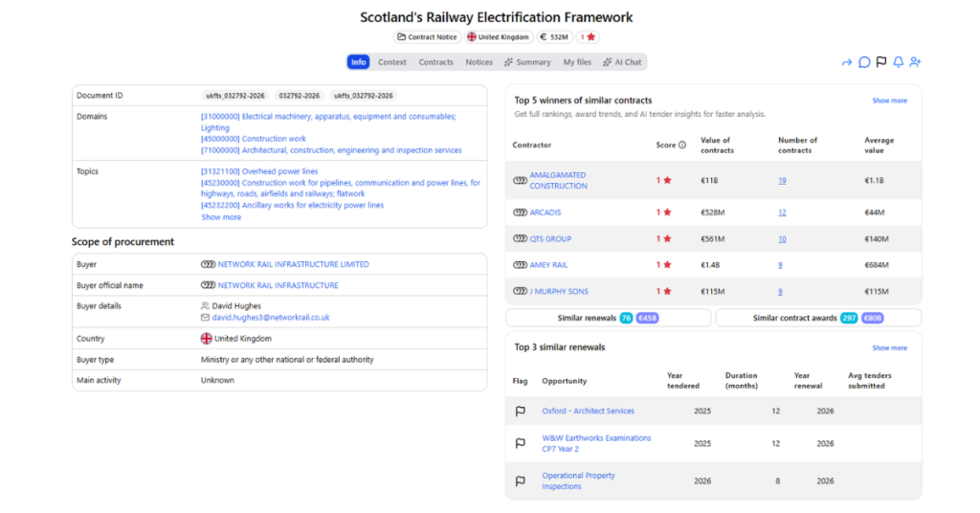Image resolution: width=980 pixels, height=513 pixels.
Task: Open the My files tab
Action: coord(577,62)
